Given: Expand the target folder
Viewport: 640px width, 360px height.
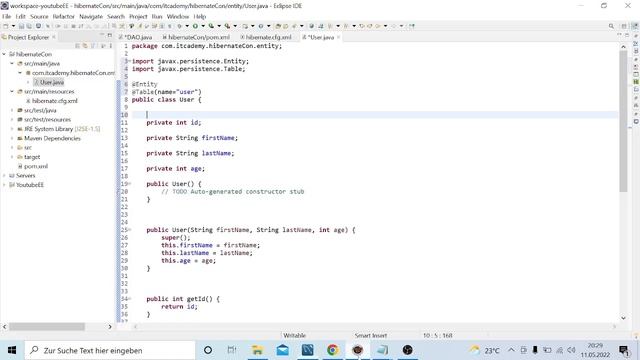Looking at the screenshot, I should [x=12, y=157].
